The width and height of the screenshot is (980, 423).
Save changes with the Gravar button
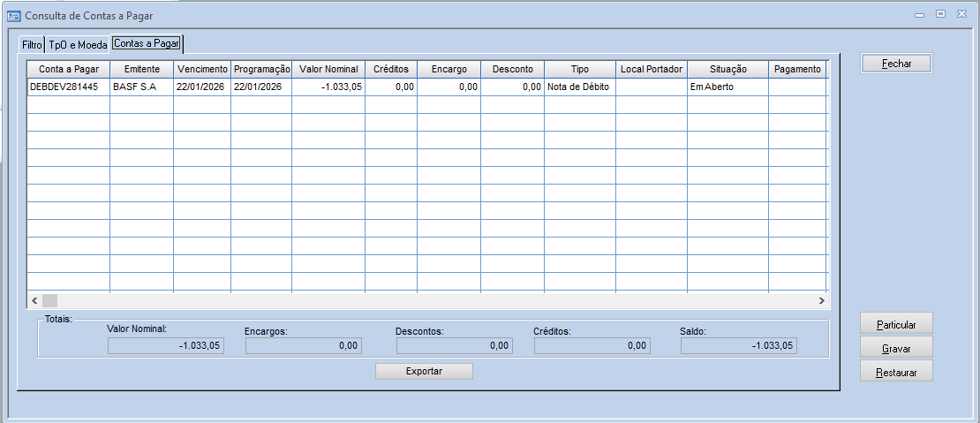896,348
